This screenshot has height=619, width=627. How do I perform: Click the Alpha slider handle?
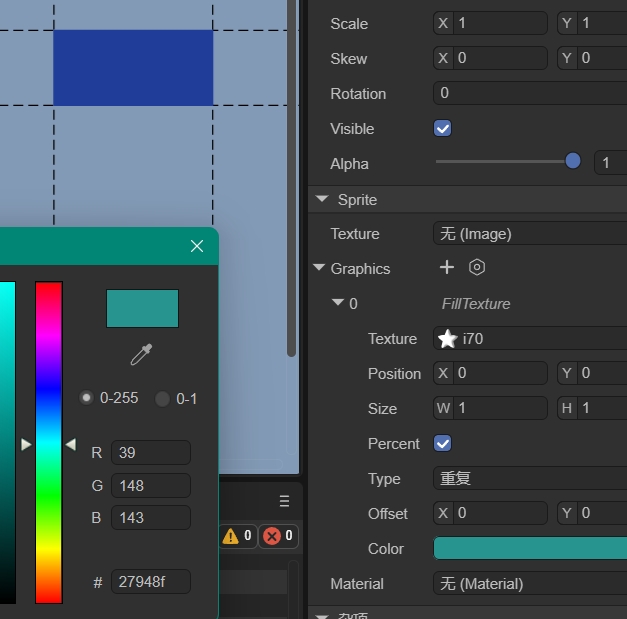coord(573,161)
